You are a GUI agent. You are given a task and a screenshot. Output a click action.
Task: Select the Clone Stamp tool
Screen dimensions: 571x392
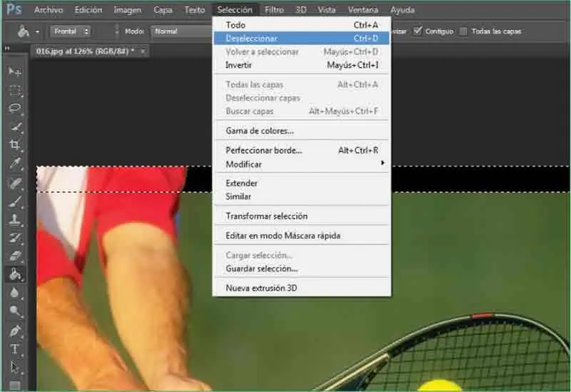pos(14,220)
